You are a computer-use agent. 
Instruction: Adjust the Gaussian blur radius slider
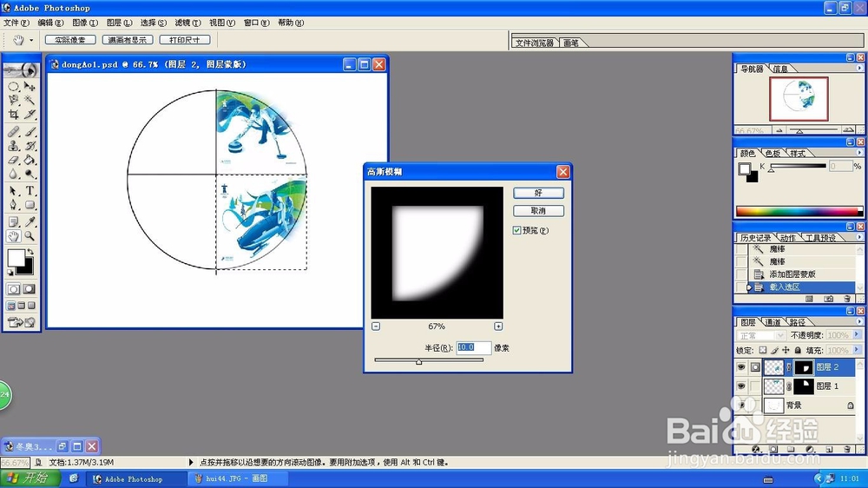click(419, 361)
